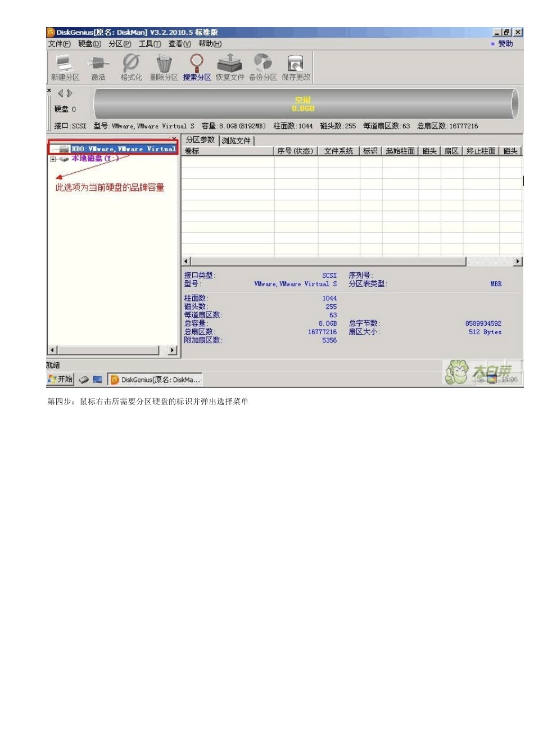Click the 接口:SCSI text in disk info line
This screenshot has height=756, width=534.
click(x=70, y=126)
